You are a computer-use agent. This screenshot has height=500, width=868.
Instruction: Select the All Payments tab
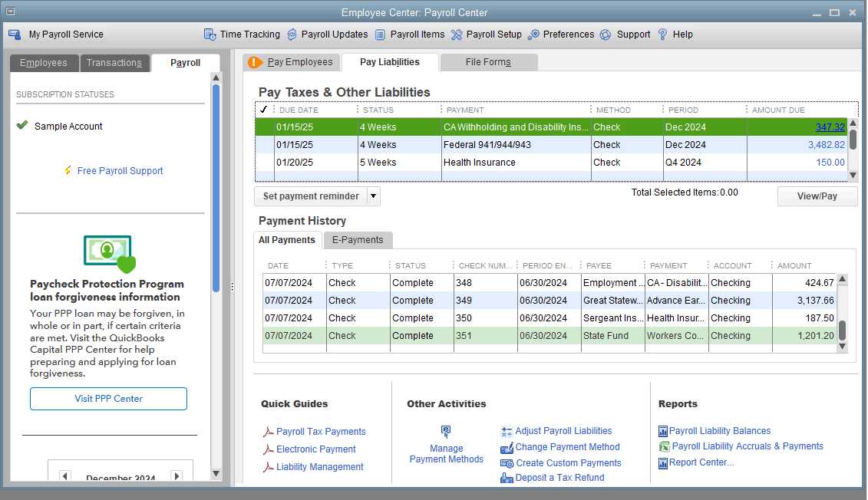(287, 240)
